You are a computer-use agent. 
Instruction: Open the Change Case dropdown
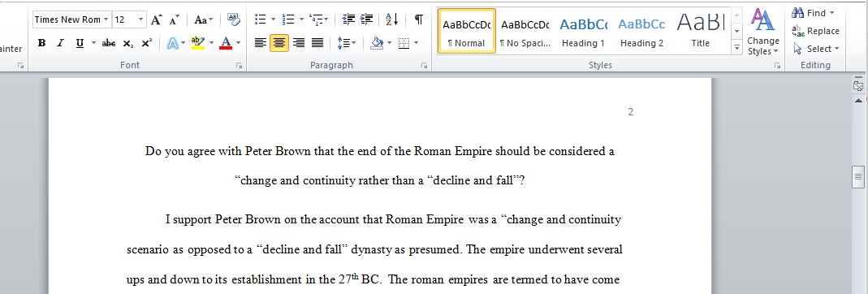pyautogui.click(x=204, y=20)
